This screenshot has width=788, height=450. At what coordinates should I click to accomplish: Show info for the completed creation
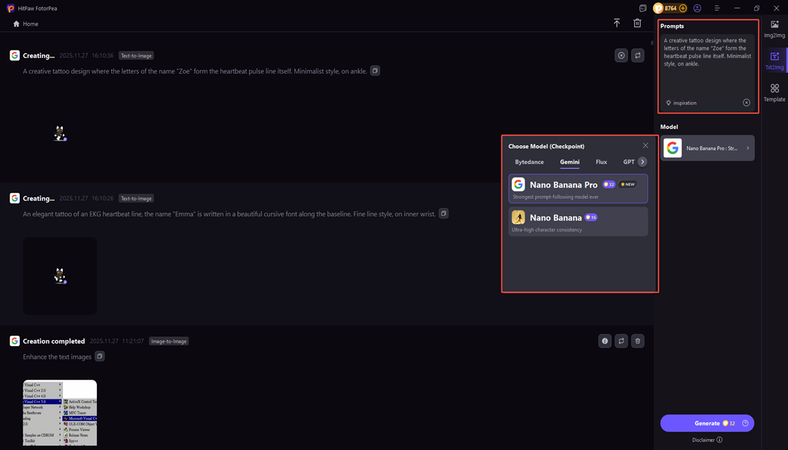pyautogui.click(x=604, y=341)
